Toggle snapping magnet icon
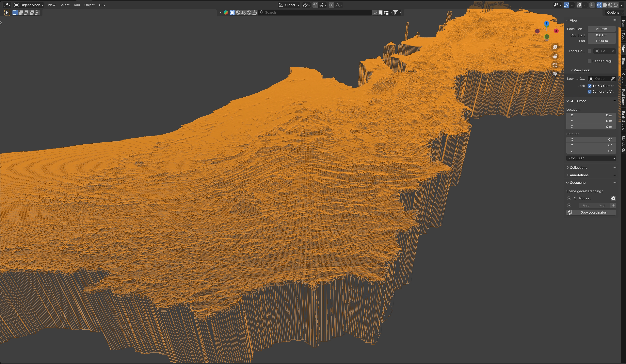Image resolution: width=626 pixels, height=364 pixels. (x=315, y=5)
